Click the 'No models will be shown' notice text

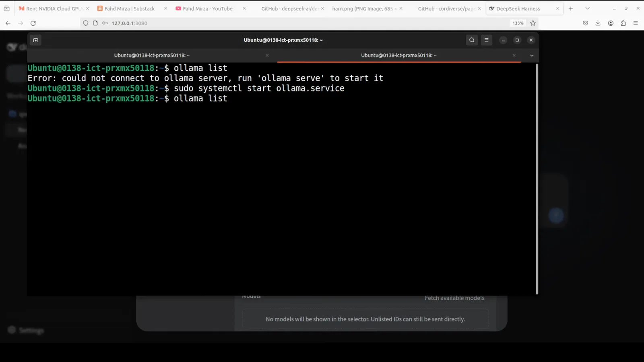pyautogui.click(x=365, y=319)
